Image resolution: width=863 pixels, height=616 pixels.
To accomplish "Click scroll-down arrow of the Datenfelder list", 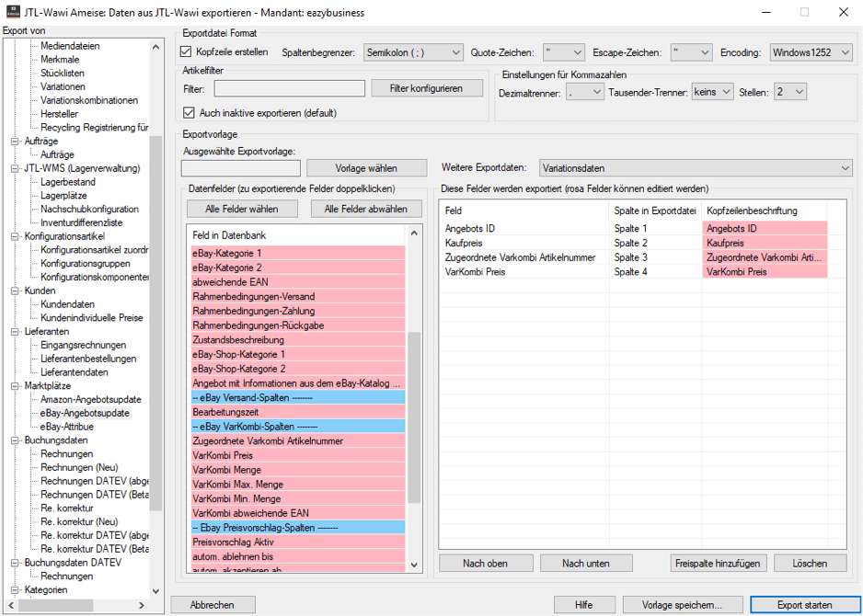I will (x=415, y=565).
